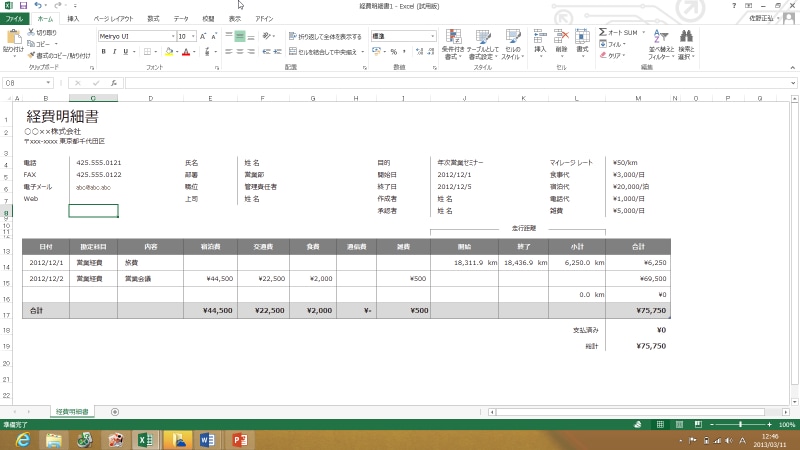Switch to the Page Layout (ページレイアウト) tab
The image size is (800, 450).
pyautogui.click(x=113, y=19)
